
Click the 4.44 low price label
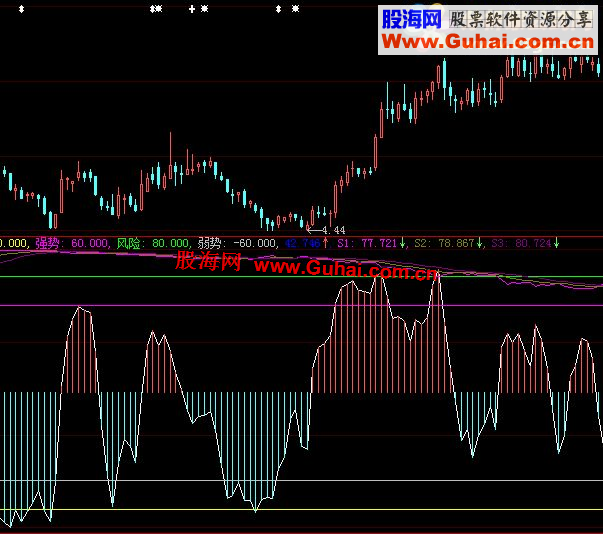(331, 231)
